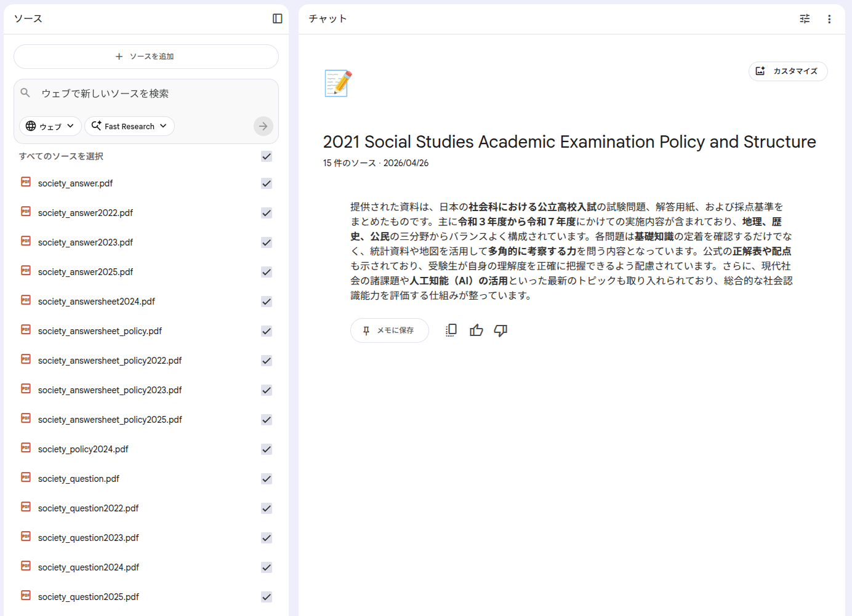Open the chat more options menu

829,19
